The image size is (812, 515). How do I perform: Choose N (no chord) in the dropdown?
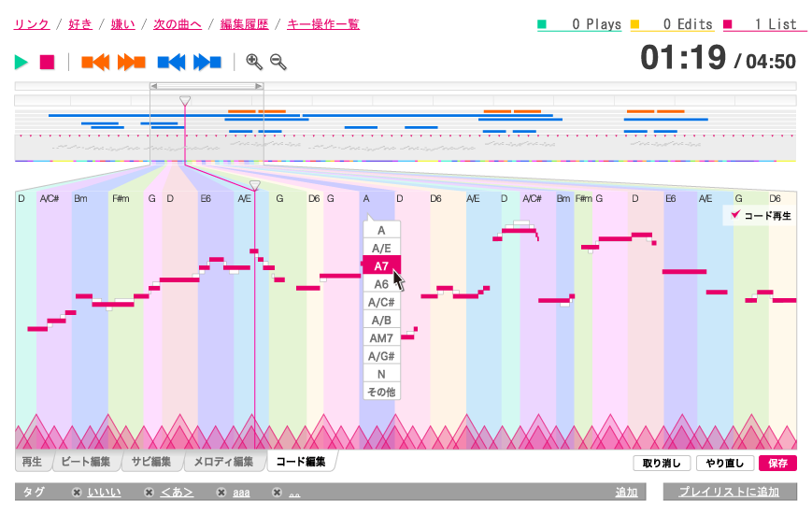381,374
